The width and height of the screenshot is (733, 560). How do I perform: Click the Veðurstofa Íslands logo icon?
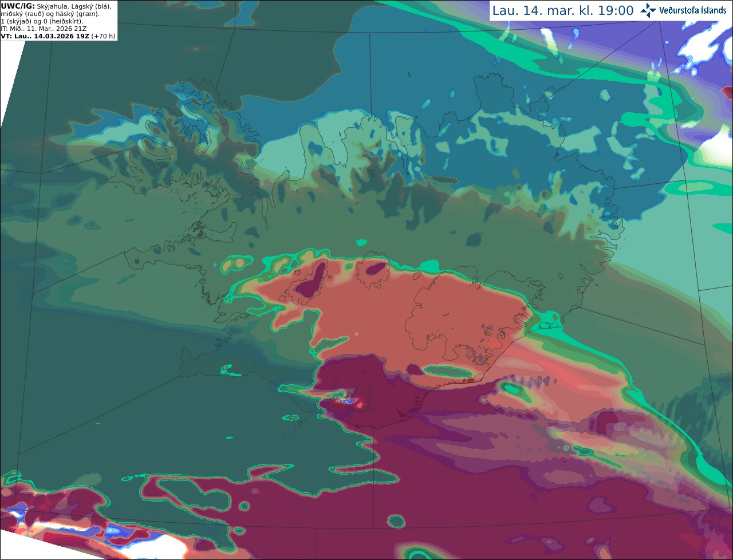pos(648,10)
